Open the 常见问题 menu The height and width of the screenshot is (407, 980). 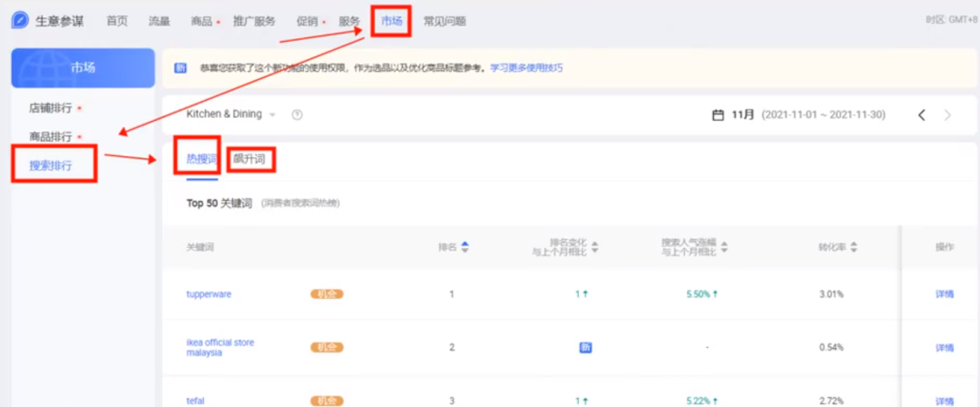pyautogui.click(x=445, y=21)
